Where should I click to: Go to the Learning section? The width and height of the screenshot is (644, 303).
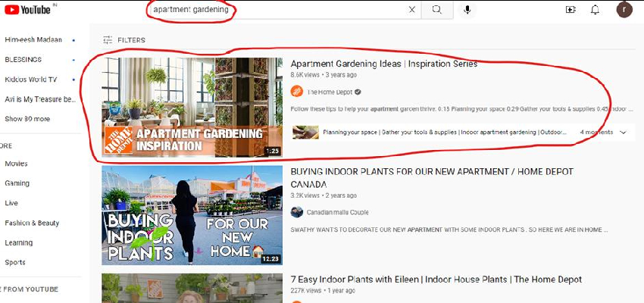pyautogui.click(x=18, y=242)
